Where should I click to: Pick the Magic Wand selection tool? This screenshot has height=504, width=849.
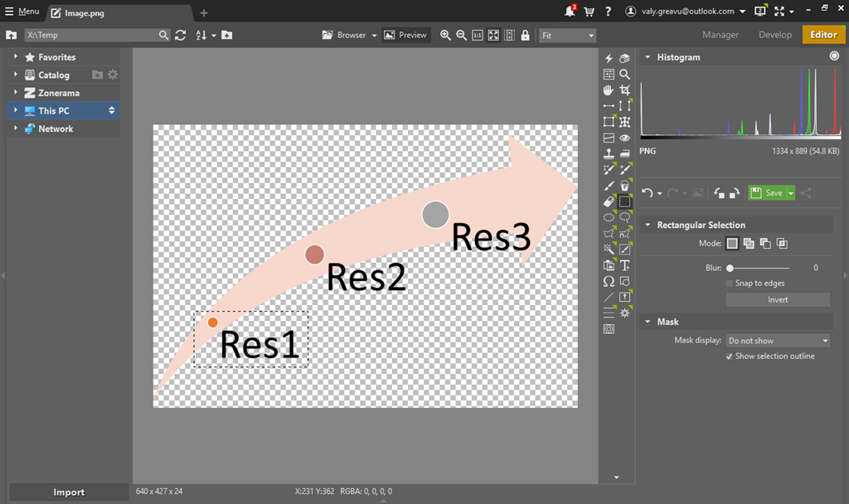click(609, 250)
